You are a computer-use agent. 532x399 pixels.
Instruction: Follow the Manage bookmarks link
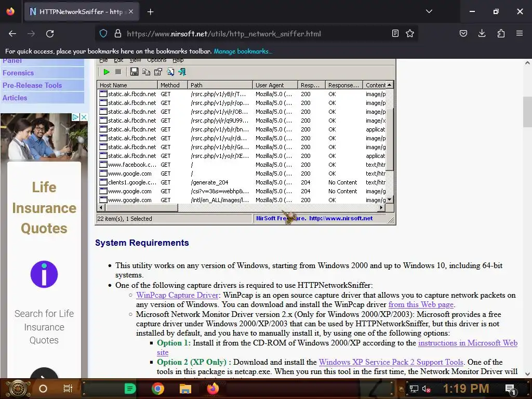pyautogui.click(x=243, y=51)
